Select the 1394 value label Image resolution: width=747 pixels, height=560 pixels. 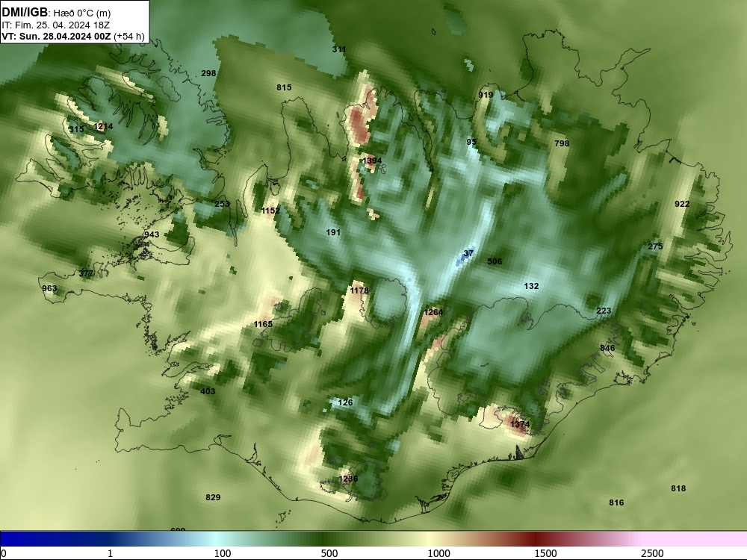pyautogui.click(x=372, y=161)
